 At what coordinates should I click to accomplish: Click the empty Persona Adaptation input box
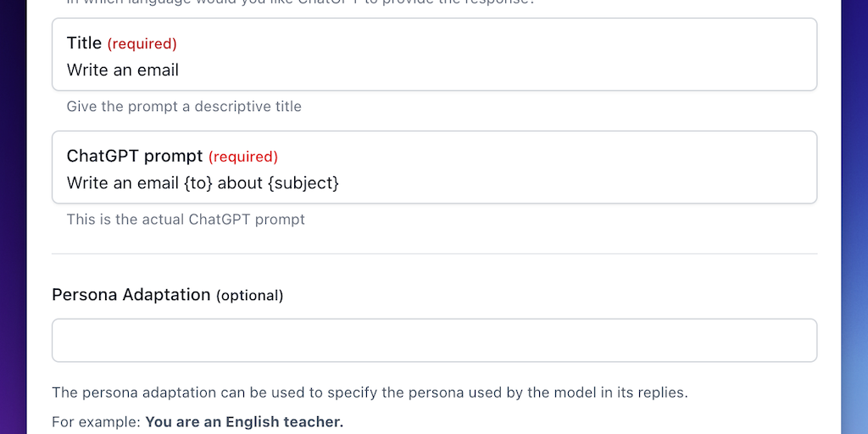pos(434,341)
